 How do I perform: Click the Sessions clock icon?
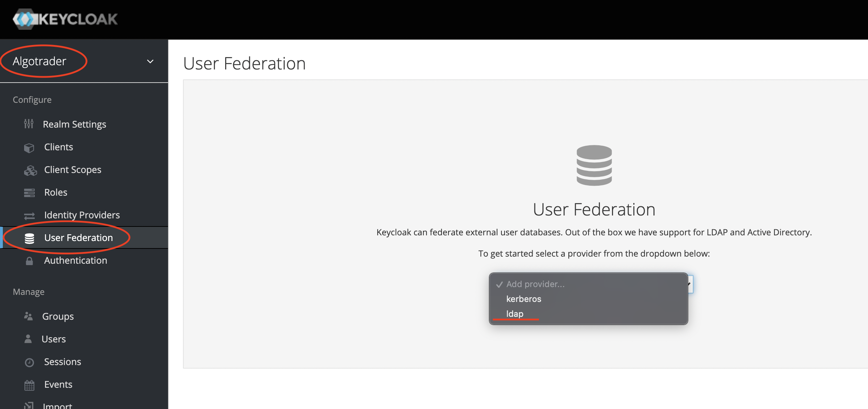coord(29,362)
